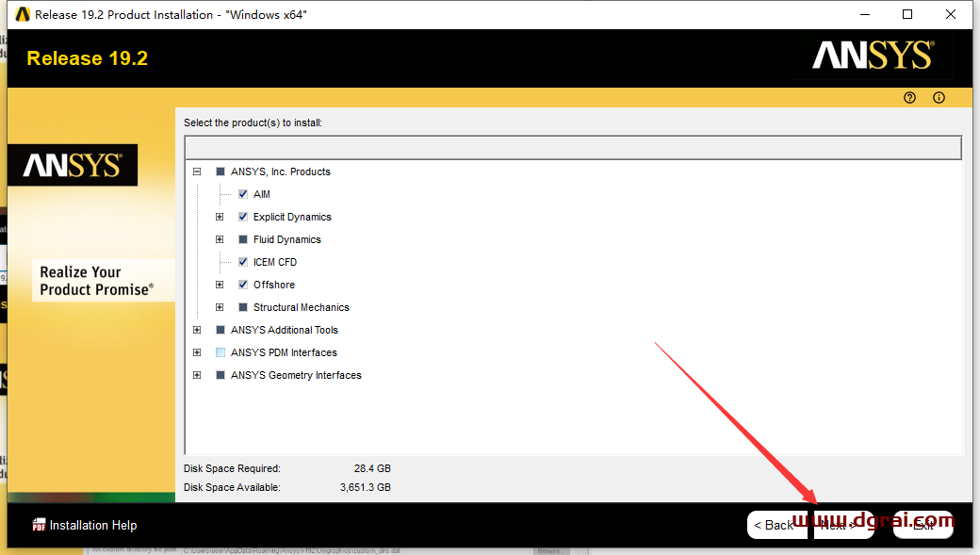Toggle the ANSYS Additional Tools checkbox
980x555 pixels.
(x=220, y=330)
